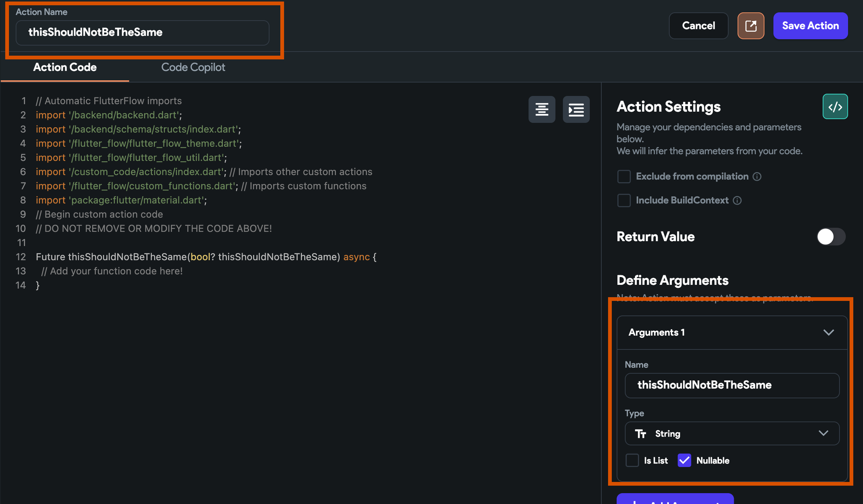The width and height of the screenshot is (863, 504).
Task: Click the Cancel button
Action: point(699,26)
